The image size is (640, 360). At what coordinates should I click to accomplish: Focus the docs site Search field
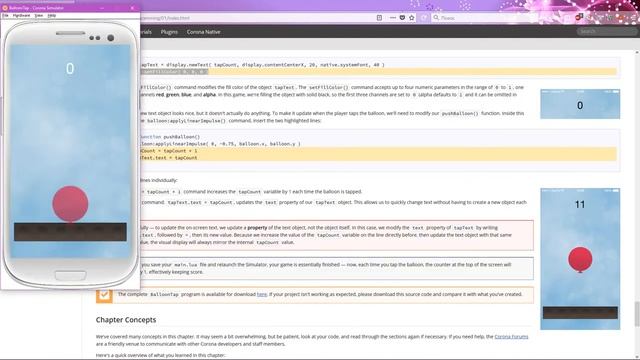point(607,31)
